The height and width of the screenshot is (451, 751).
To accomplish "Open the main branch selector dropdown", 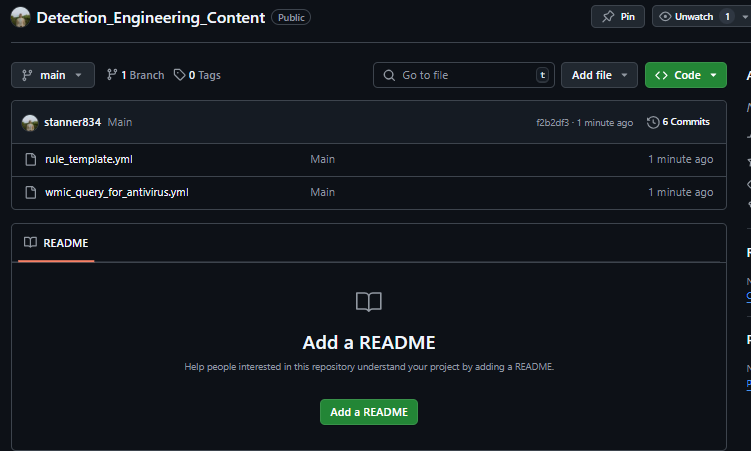I will 53,75.
